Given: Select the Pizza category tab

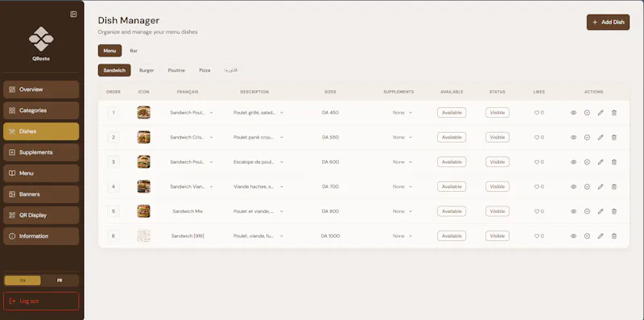Looking at the screenshot, I should (204, 70).
